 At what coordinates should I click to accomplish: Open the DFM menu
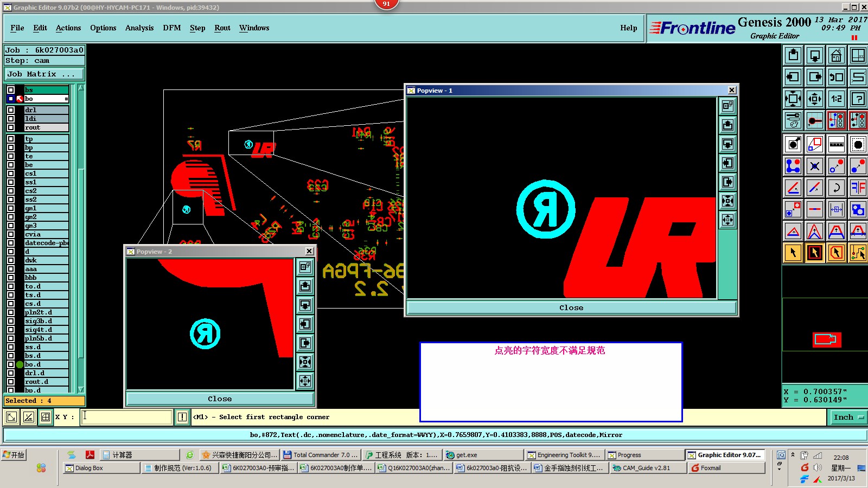point(172,28)
